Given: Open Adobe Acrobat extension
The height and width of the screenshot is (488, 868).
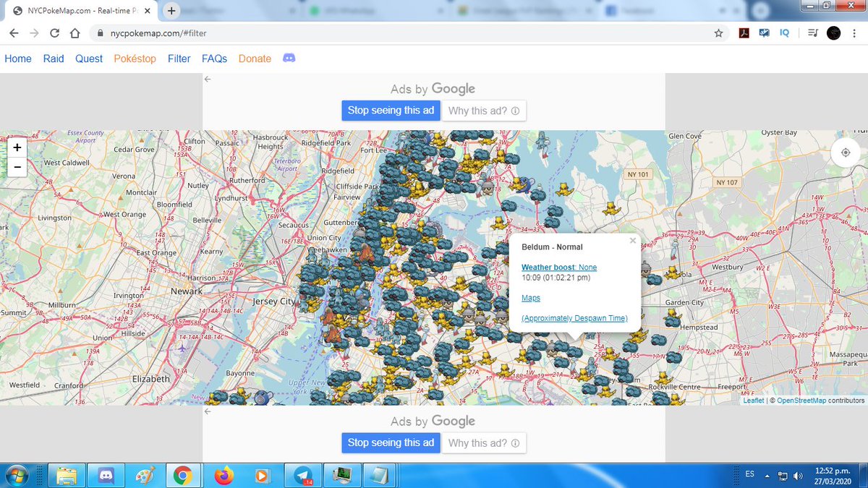Looking at the screenshot, I should [x=743, y=33].
